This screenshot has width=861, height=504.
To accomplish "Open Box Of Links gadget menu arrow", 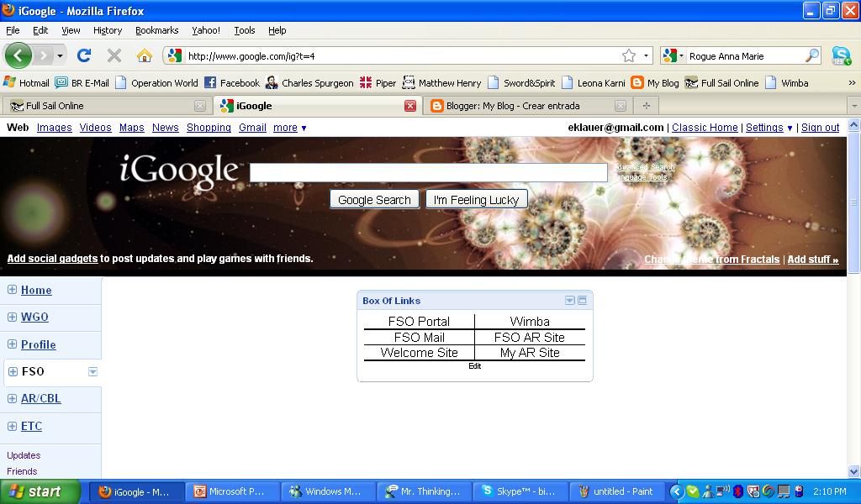I will 570,301.
